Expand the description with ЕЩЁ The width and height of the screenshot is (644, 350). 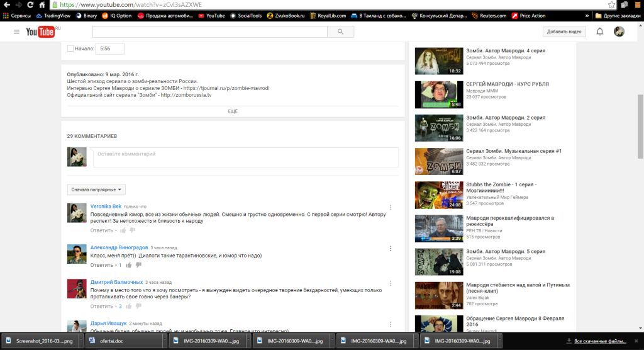coord(233,111)
